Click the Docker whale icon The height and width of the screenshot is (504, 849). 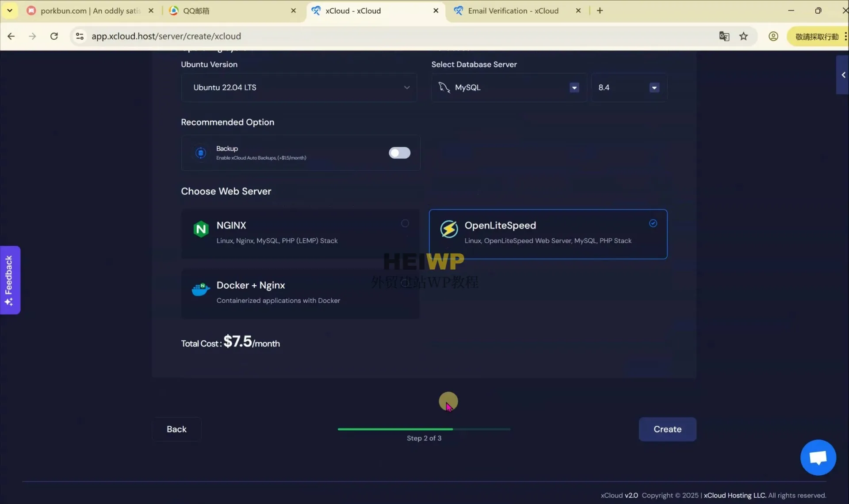pos(201,289)
